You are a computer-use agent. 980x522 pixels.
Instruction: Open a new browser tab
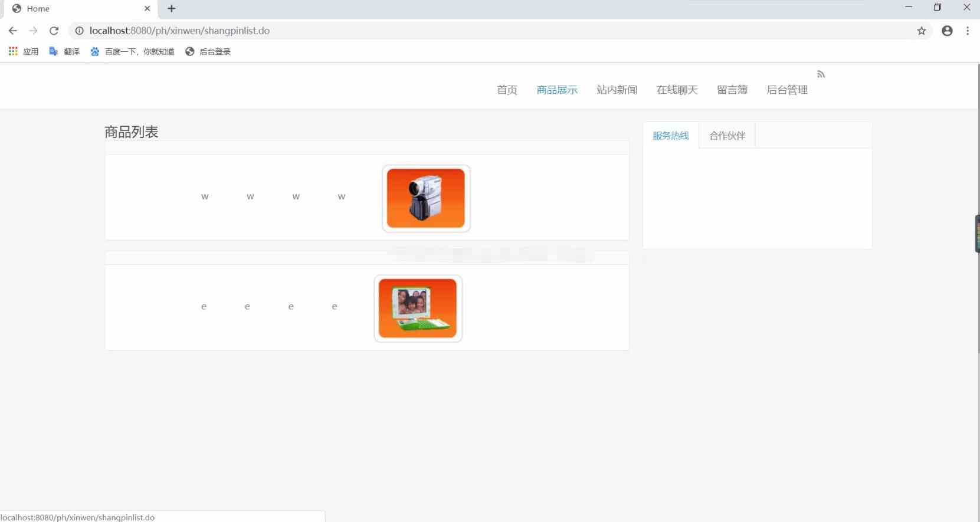pyautogui.click(x=172, y=8)
